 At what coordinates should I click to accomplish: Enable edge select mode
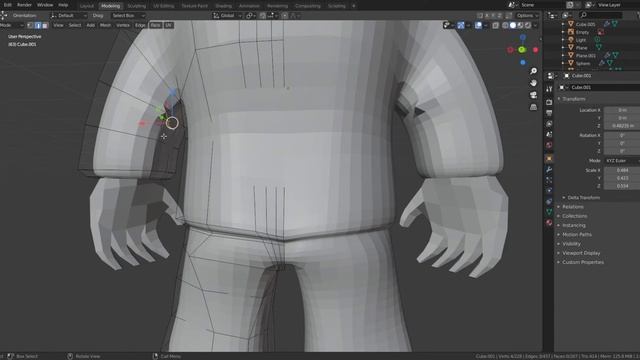tap(38, 25)
